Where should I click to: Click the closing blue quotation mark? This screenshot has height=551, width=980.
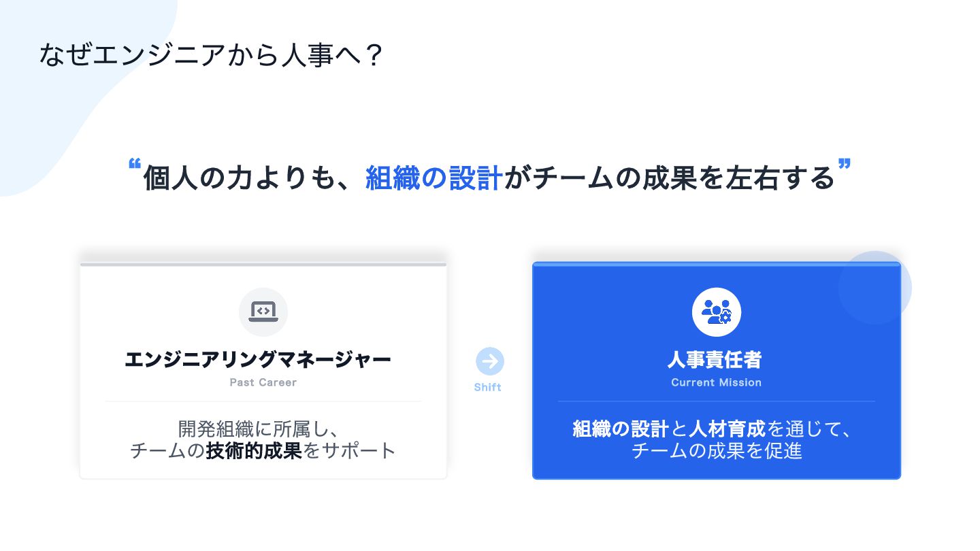[x=845, y=165]
